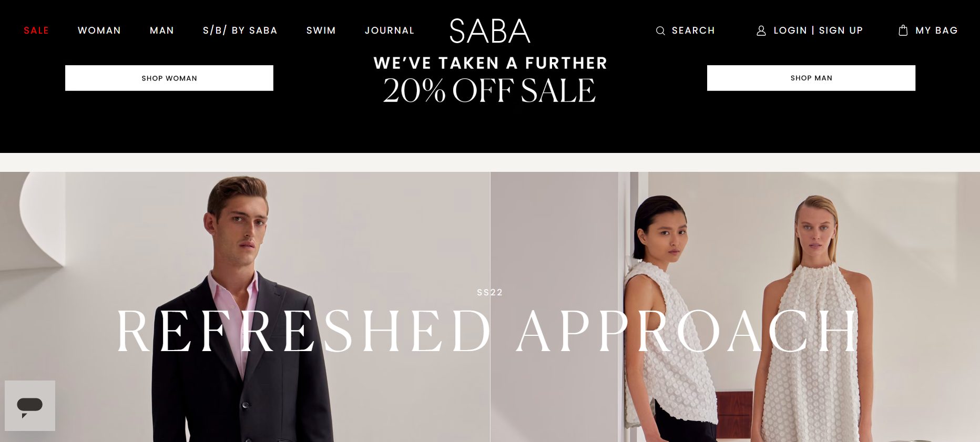Click the SEARCH text link
Screen dimensions: 980x442
point(693,30)
